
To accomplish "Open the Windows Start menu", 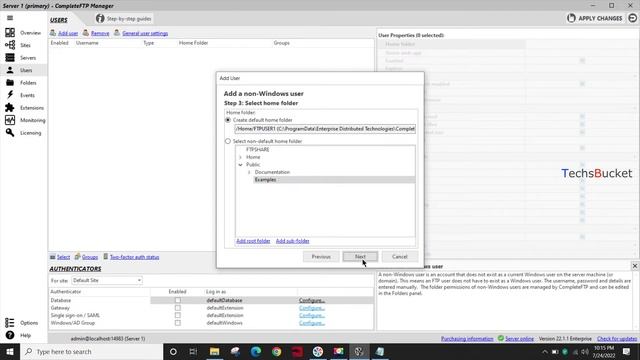I will point(10,351).
